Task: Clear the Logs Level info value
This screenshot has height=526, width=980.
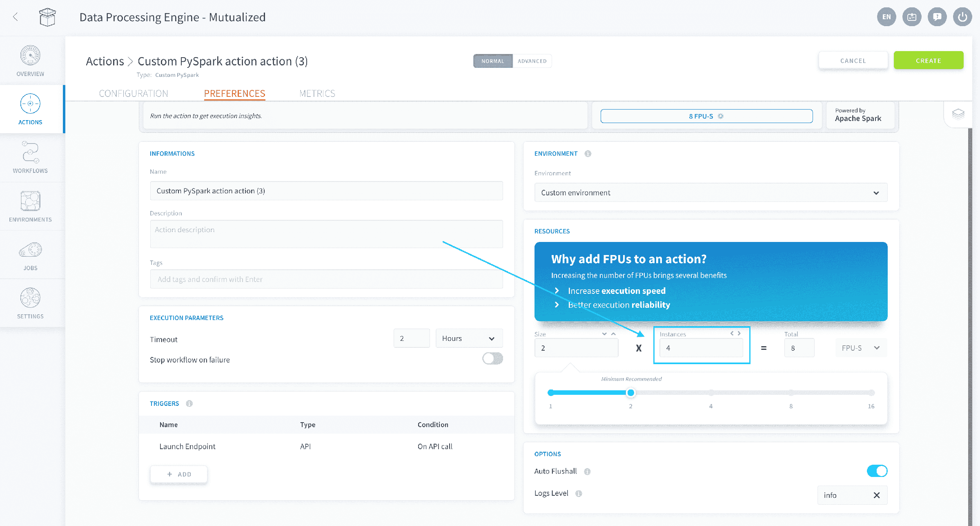Action: point(876,495)
